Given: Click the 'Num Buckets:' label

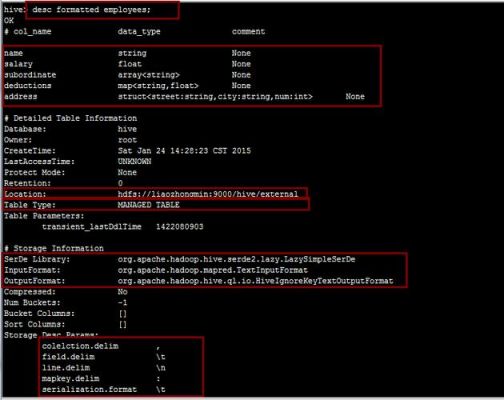Looking at the screenshot, I should (x=32, y=303).
